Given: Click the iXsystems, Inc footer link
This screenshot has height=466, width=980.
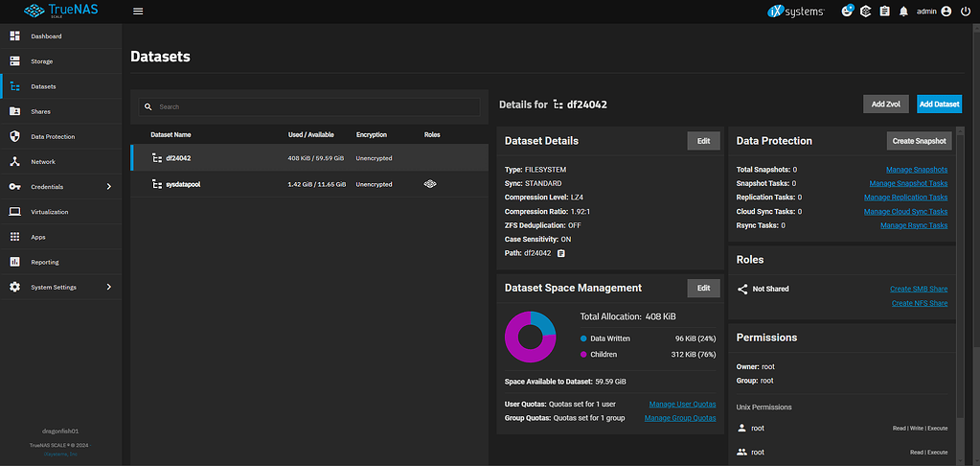Looking at the screenshot, I should coord(61,454).
